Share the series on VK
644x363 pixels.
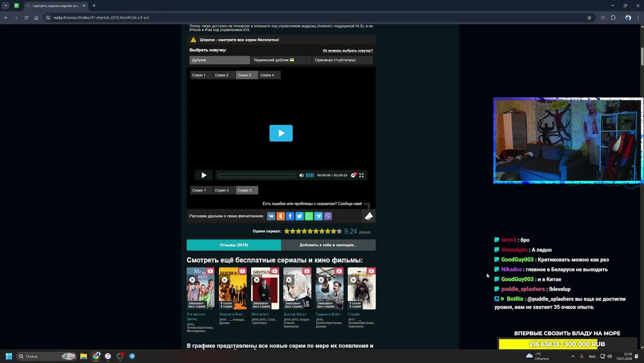pos(271,216)
